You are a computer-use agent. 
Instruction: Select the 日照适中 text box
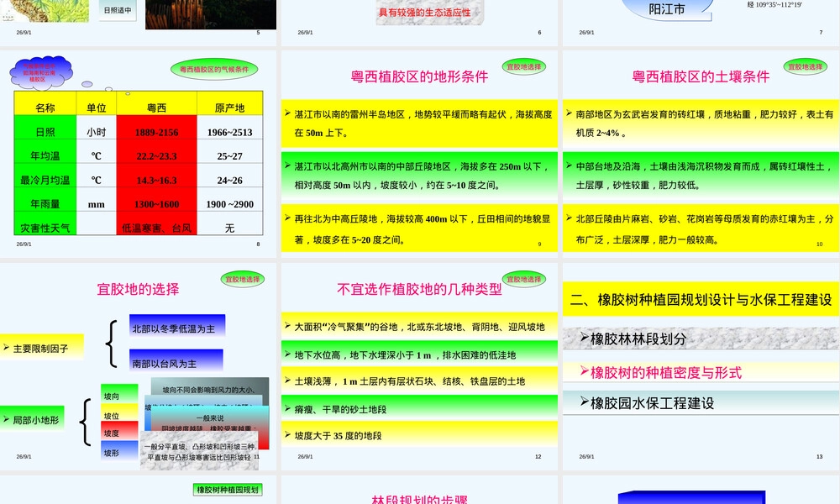pos(118,10)
